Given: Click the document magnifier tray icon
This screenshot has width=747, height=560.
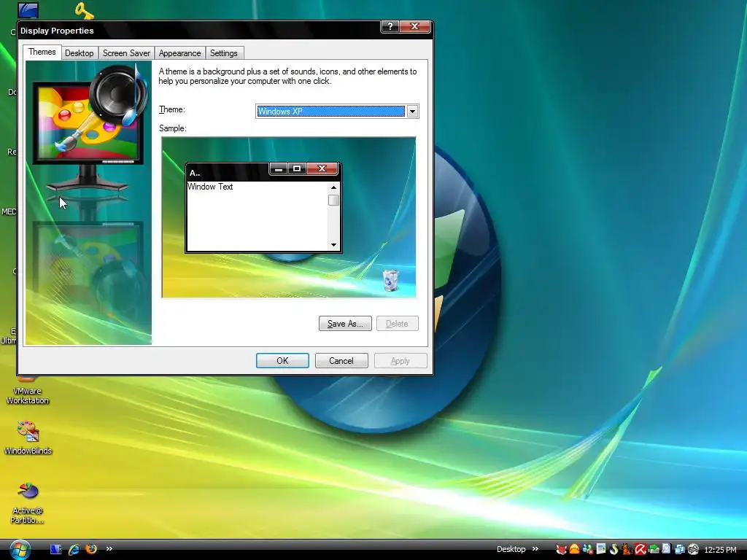Looking at the screenshot, I should [x=667, y=548].
